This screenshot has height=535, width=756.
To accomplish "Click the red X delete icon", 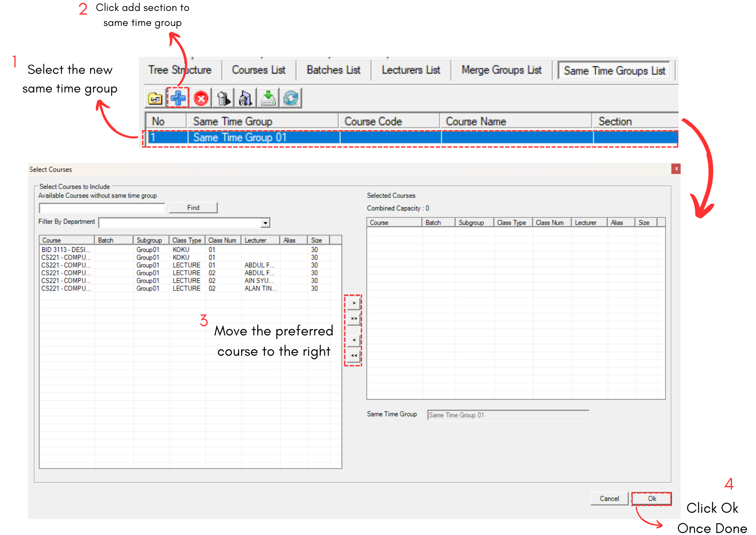I will [201, 98].
